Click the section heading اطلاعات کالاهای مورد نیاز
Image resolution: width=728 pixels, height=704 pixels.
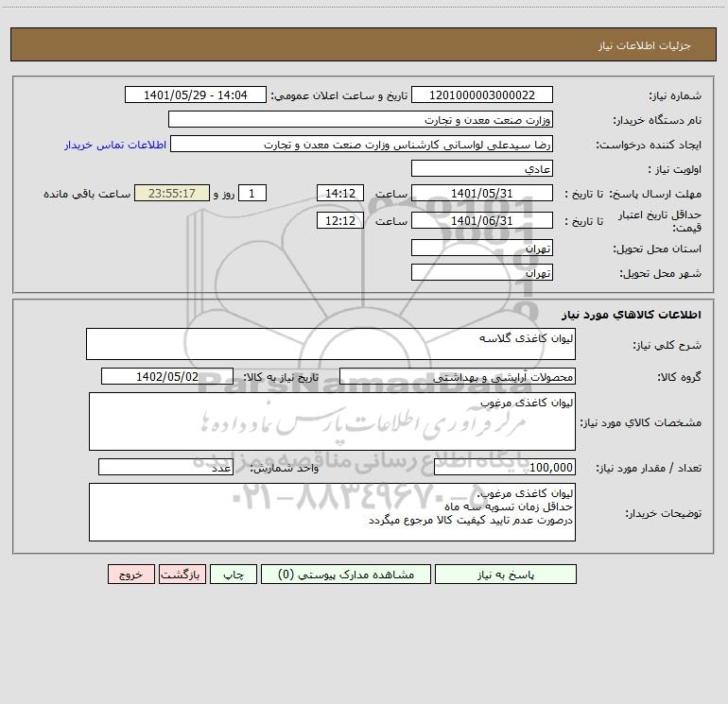tap(632, 315)
